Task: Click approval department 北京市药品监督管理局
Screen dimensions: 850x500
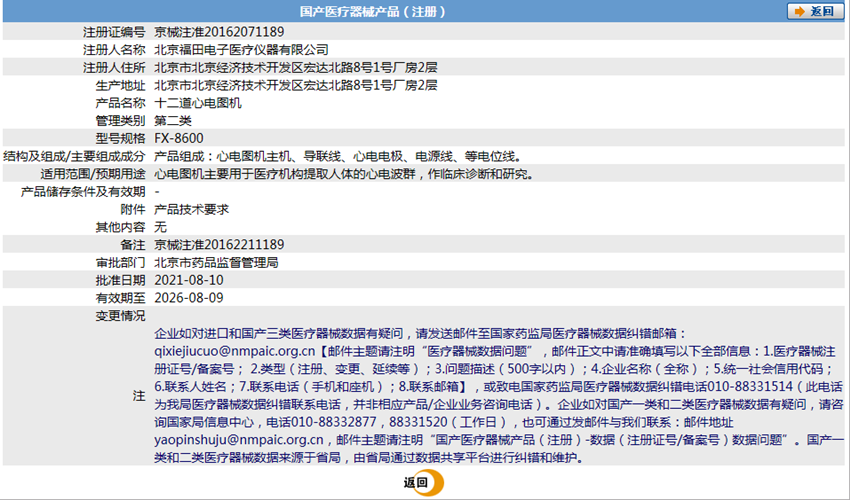Action: [x=216, y=262]
